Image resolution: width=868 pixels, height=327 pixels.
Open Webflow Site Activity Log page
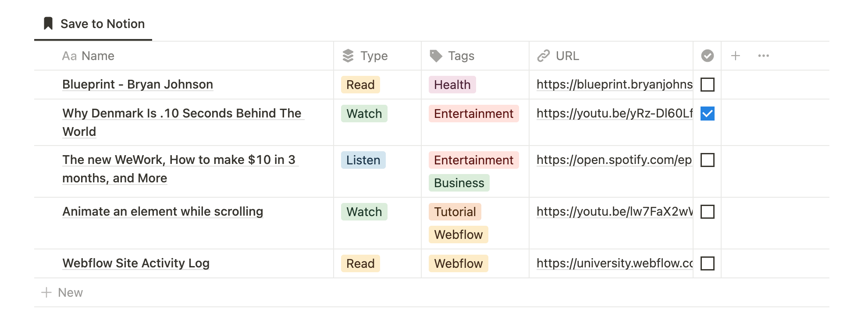pos(136,263)
